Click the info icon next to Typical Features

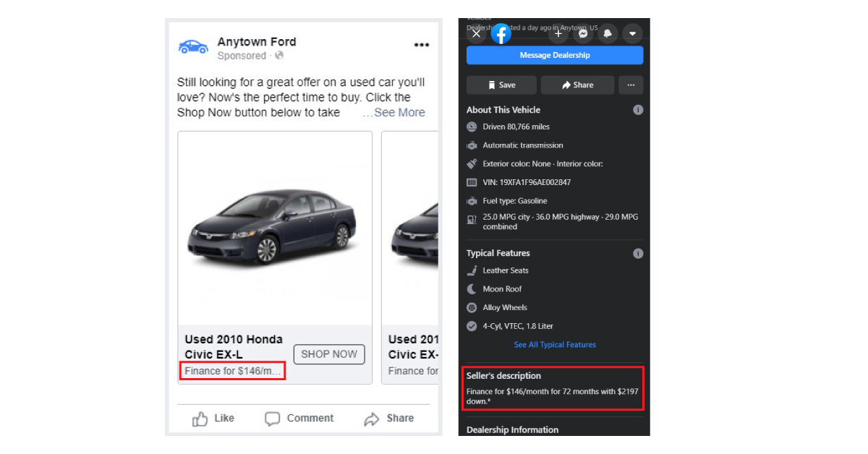tap(638, 253)
